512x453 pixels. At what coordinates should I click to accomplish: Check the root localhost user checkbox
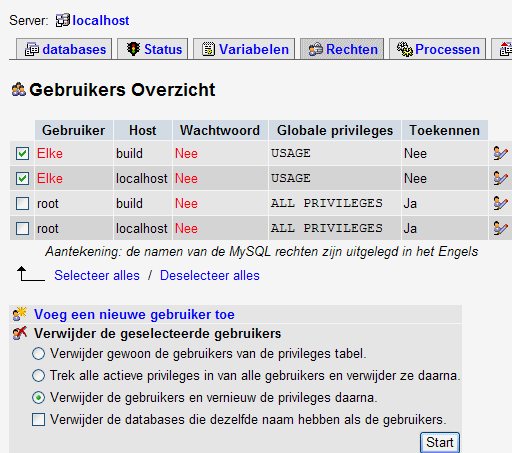[x=22, y=229]
